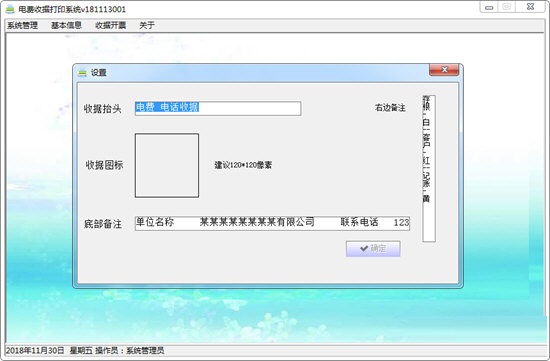The height and width of the screenshot is (361, 550).
Task: Click the application icon in main title bar
Action: [10, 9]
